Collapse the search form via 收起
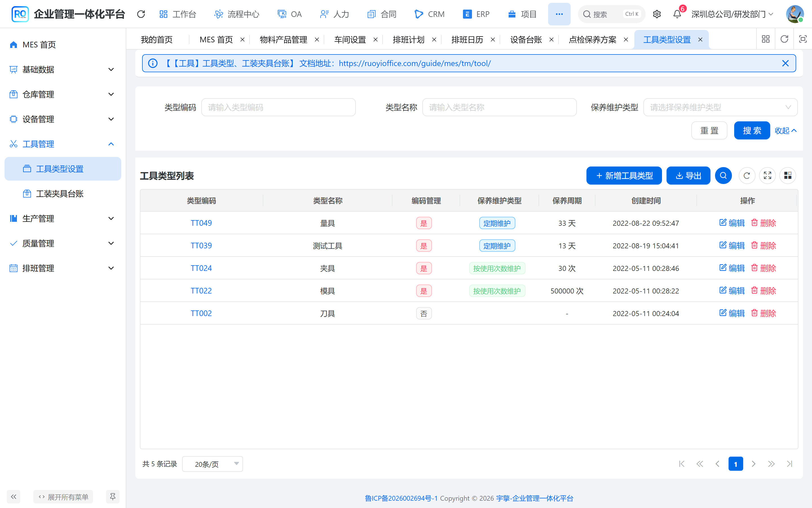This screenshot has width=812, height=508. pos(785,130)
